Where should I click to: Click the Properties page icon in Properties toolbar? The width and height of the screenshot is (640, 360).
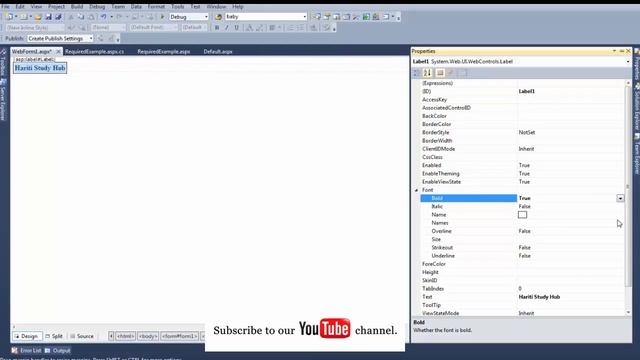(440, 73)
